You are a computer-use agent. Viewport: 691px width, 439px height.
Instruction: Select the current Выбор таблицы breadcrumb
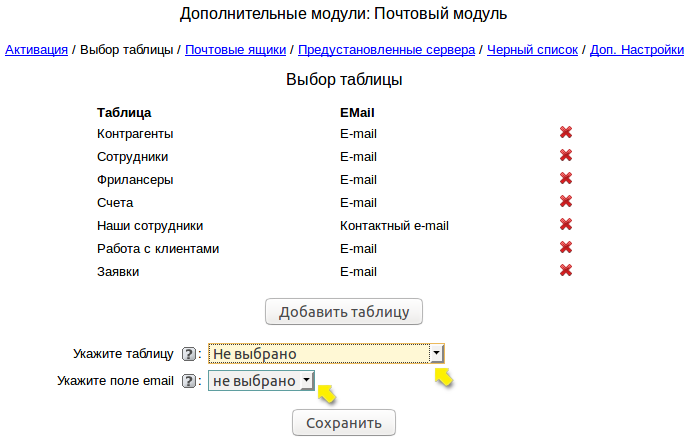click(x=127, y=49)
